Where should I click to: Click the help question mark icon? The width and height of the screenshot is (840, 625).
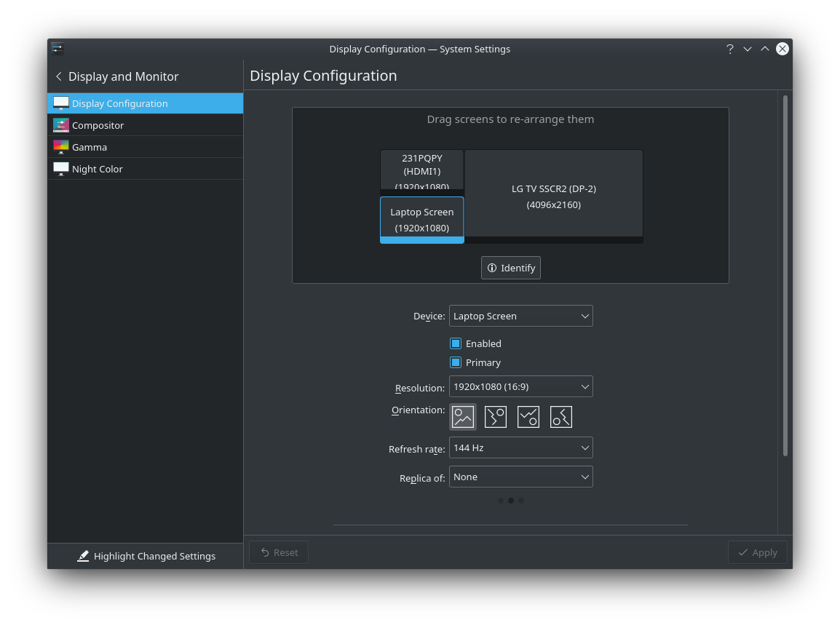[x=729, y=49]
